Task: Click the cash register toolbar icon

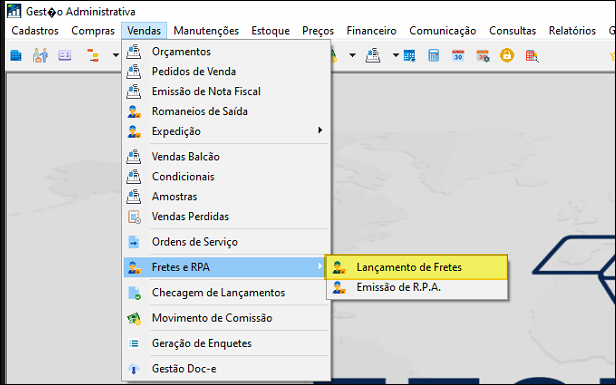Action: coord(373,56)
